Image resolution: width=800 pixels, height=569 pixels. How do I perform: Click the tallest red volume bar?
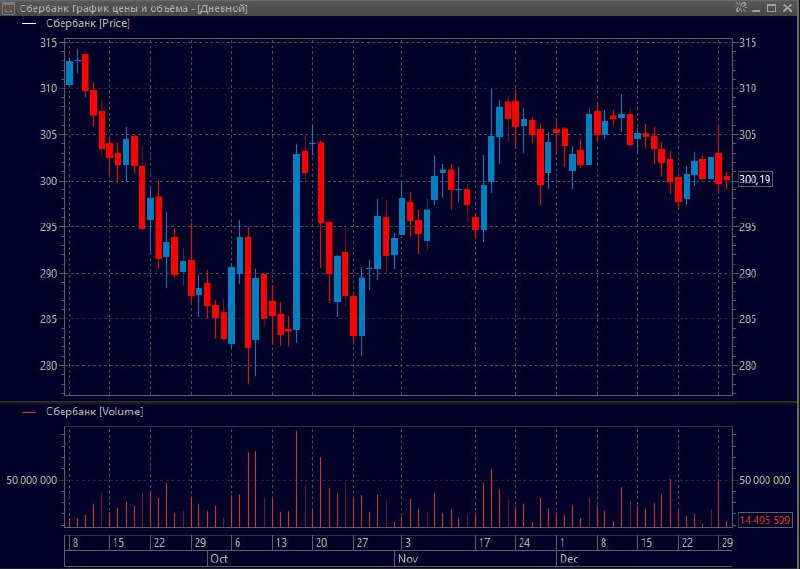[x=297, y=478]
